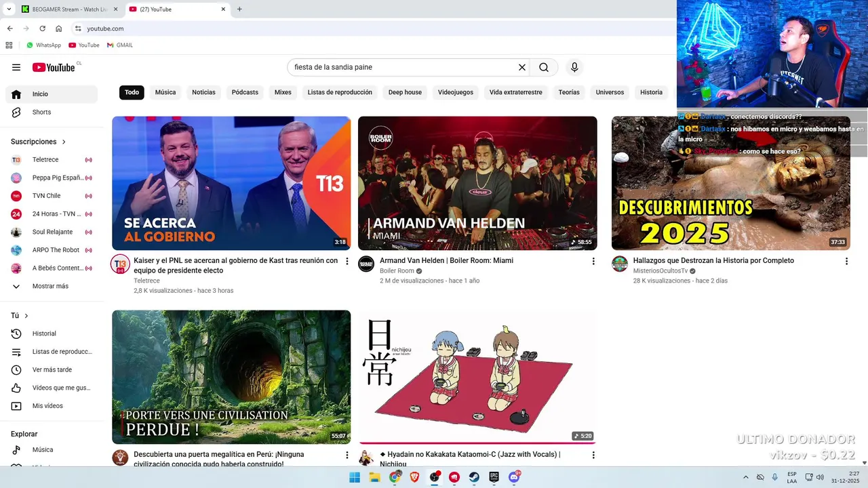Select the Noticias filter chip
This screenshot has width=868, height=488.
click(203, 92)
